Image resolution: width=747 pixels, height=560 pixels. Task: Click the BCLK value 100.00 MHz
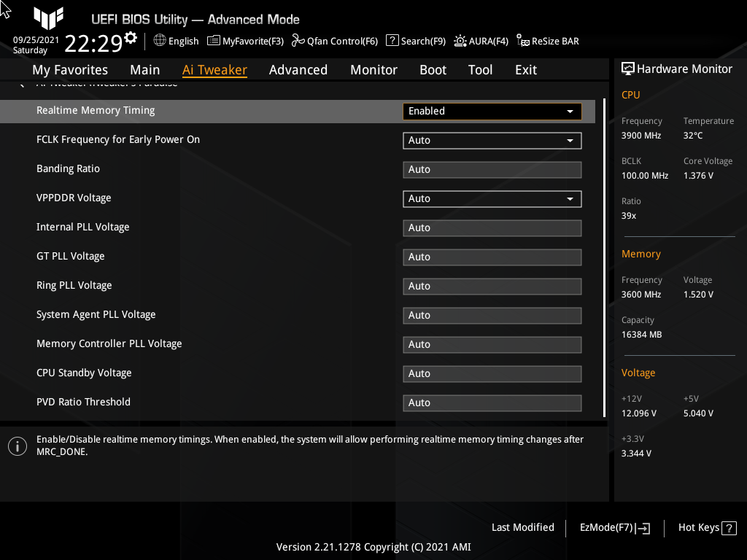pos(645,176)
